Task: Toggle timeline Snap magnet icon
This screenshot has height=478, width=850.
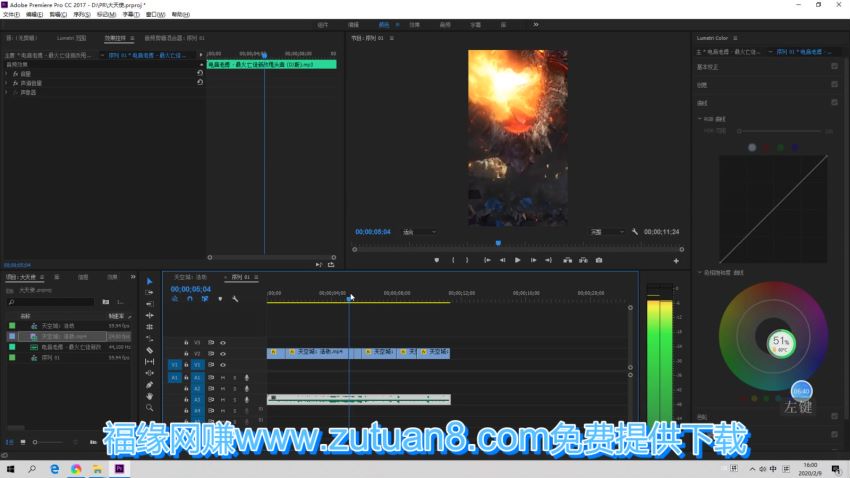Action: pyautogui.click(x=190, y=299)
